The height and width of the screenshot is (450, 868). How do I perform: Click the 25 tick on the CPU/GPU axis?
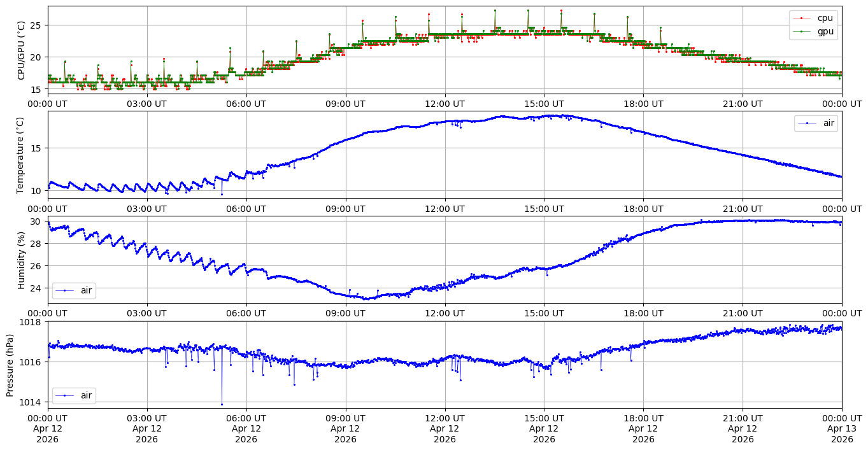[x=36, y=25]
